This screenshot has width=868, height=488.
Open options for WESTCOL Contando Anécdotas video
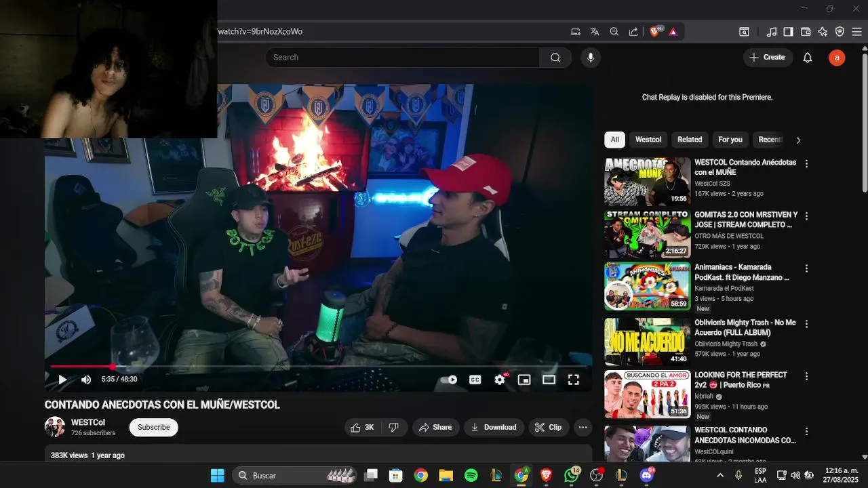click(x=806, y=163)
